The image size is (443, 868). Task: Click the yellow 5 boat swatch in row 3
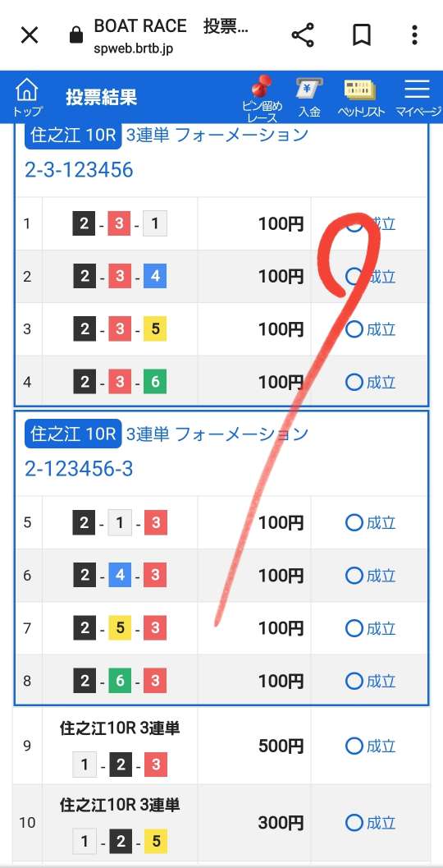click(x=155, y=329)
